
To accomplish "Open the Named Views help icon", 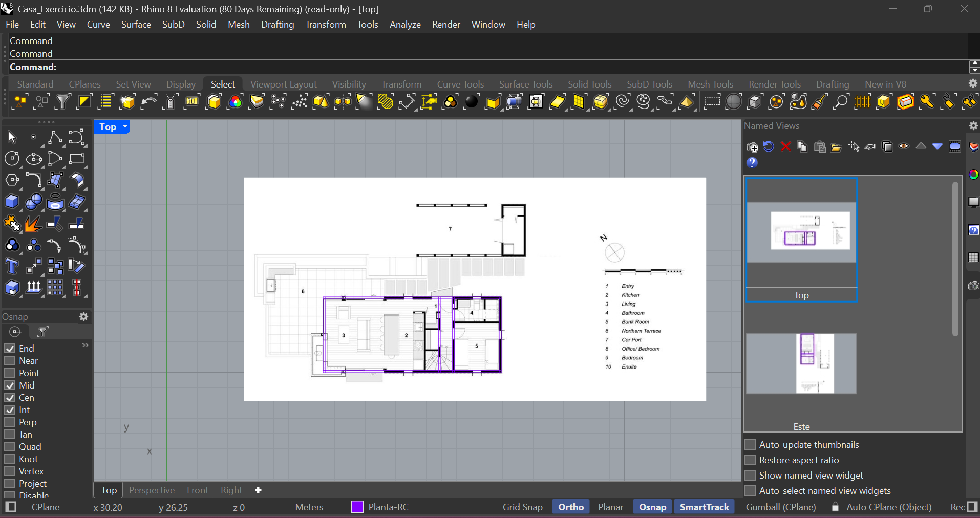I will 752,163.
